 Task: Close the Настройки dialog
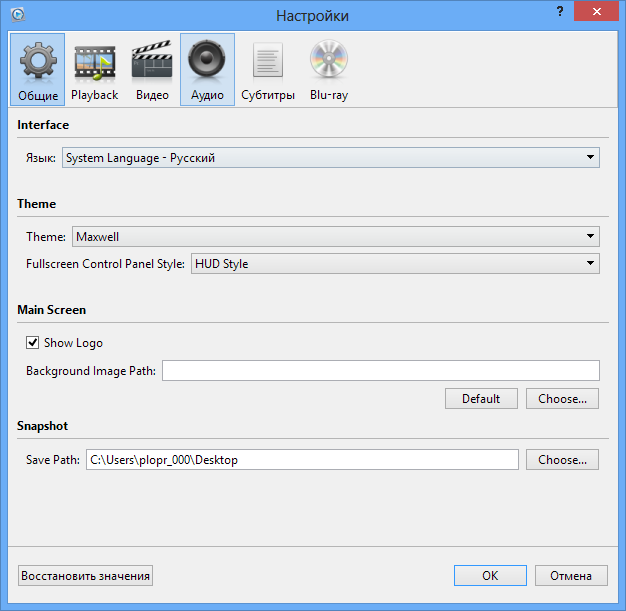tap(596, 12)
